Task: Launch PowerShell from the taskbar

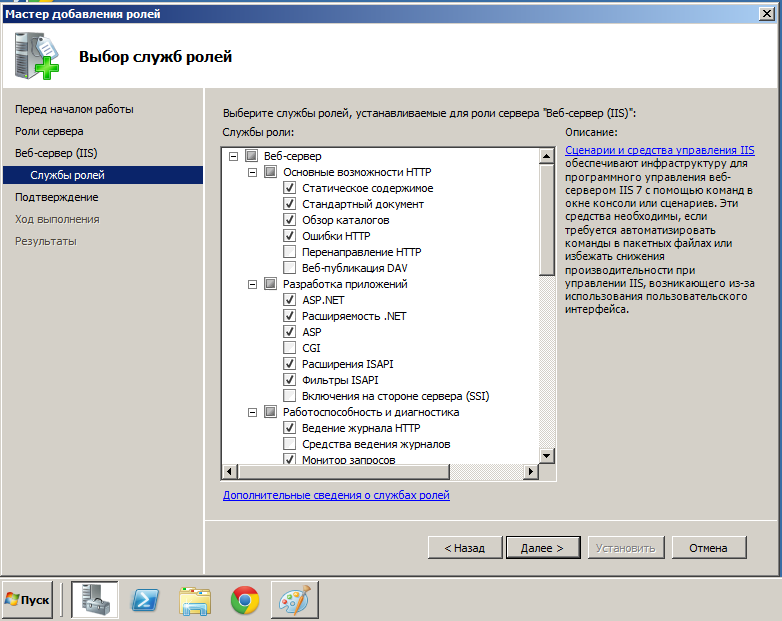Action: (x=146, y=600)
